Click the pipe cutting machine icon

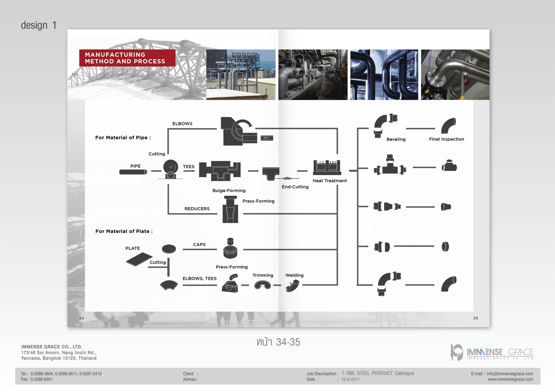[x=171, y=169]
